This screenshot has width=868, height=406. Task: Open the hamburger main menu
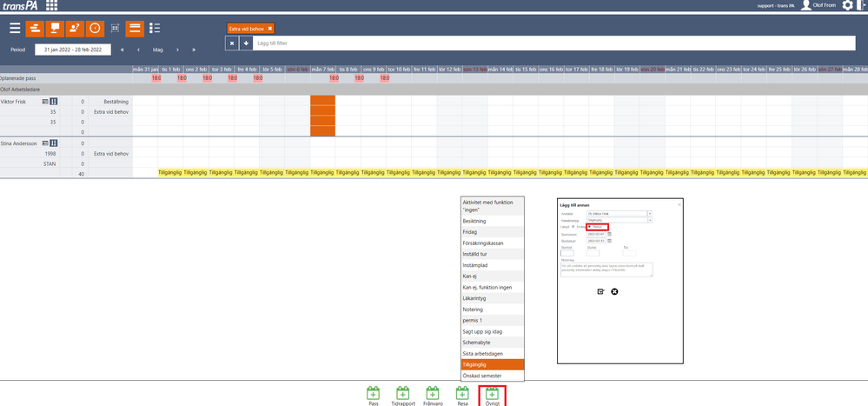pos(15,28)
